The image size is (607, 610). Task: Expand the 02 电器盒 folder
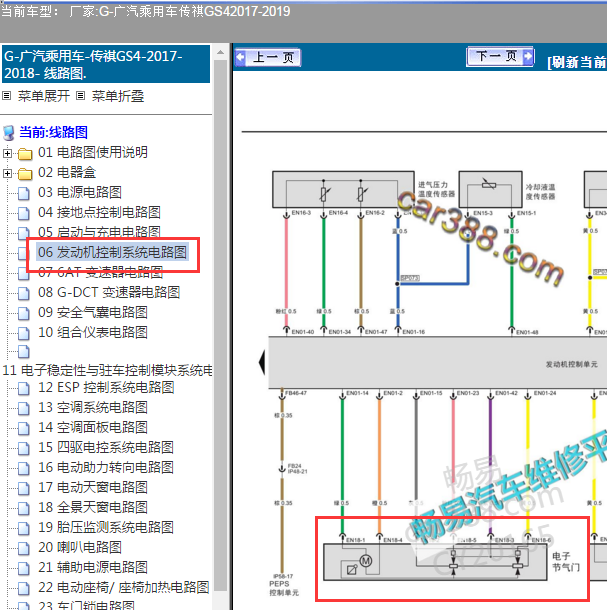7,173
